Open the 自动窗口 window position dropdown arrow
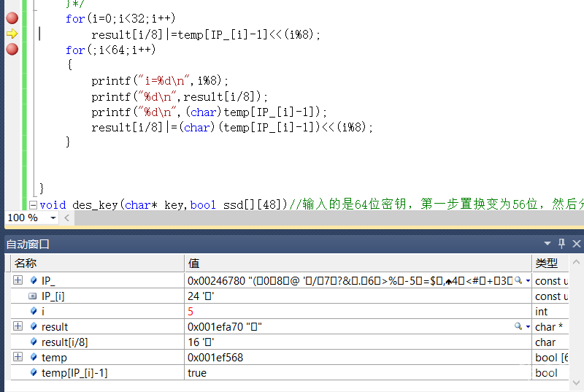The height and width of the screenshot is (392, 584). (548, 244)
